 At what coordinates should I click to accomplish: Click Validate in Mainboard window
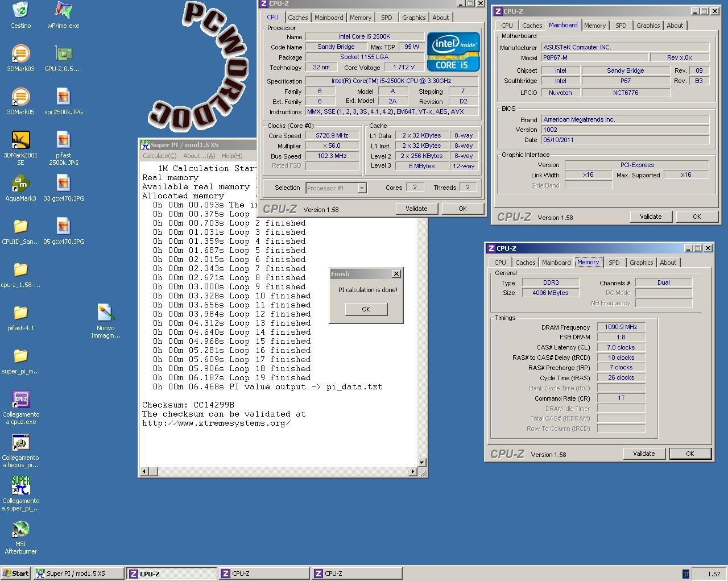(x=651, y=217)
